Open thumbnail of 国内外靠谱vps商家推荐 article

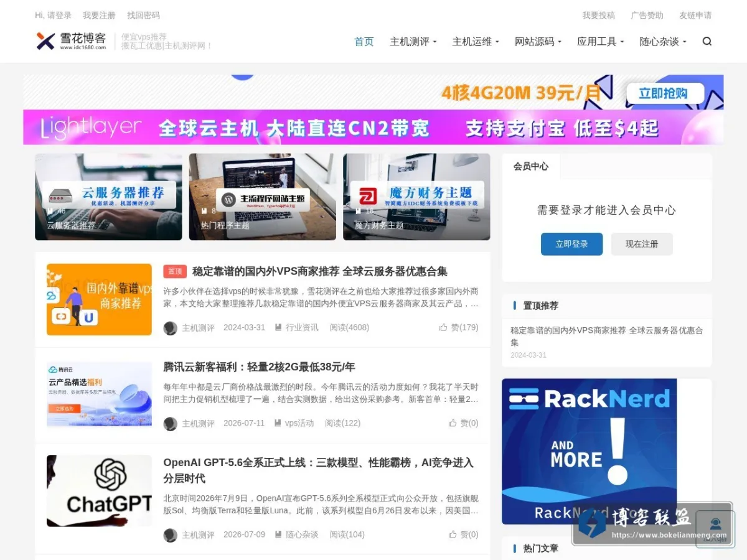coord(99,299)
